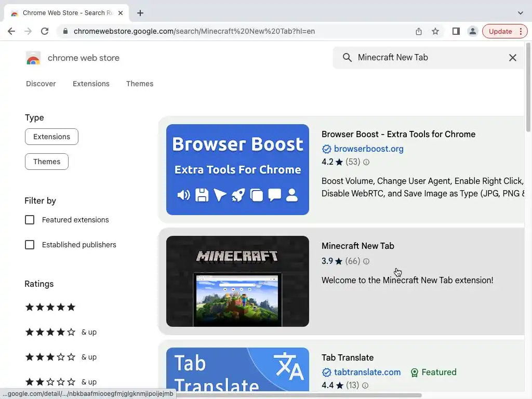Open the Themes tab in navigation
The width and height of the screenshot is (532, 399).
pos(140,84)
